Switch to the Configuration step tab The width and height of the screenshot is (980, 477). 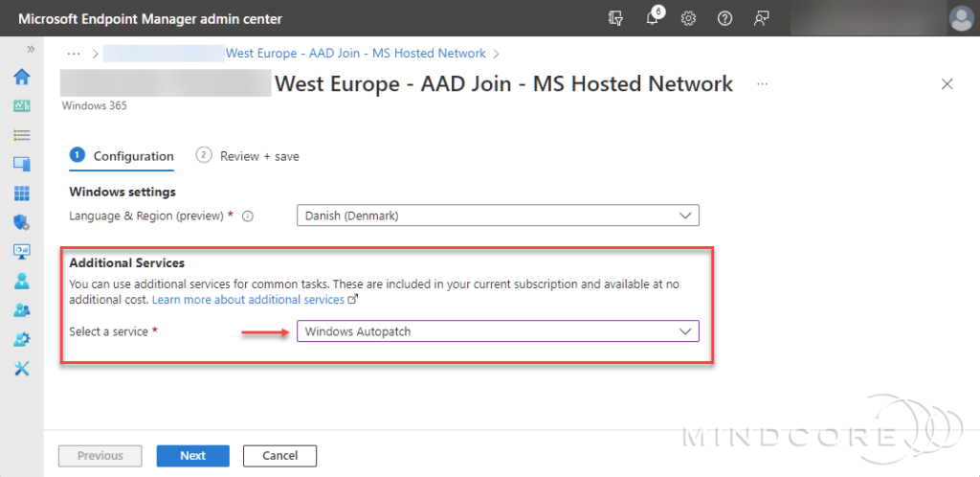click(x=122, y=156)
